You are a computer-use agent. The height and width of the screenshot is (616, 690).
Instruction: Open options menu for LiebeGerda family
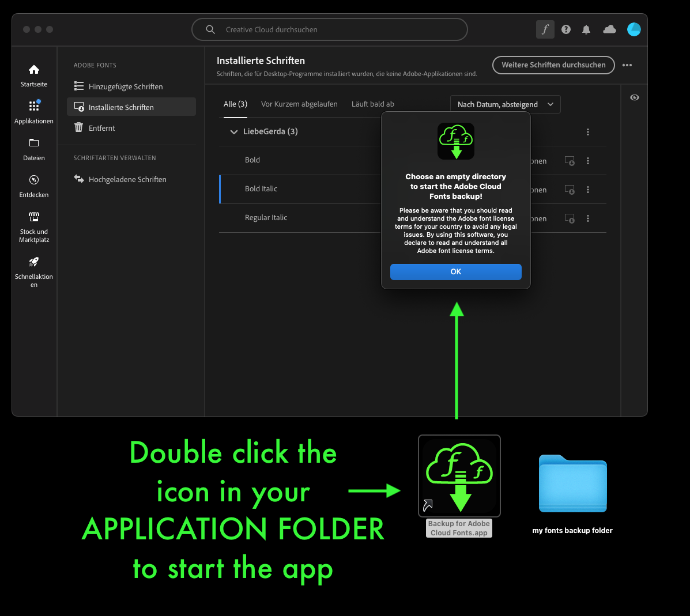[x=588, y=132]
